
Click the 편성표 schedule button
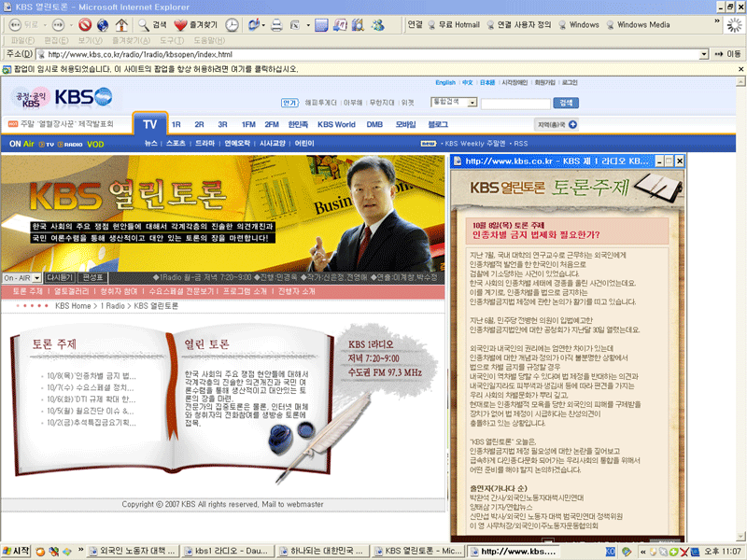[92, 277]
